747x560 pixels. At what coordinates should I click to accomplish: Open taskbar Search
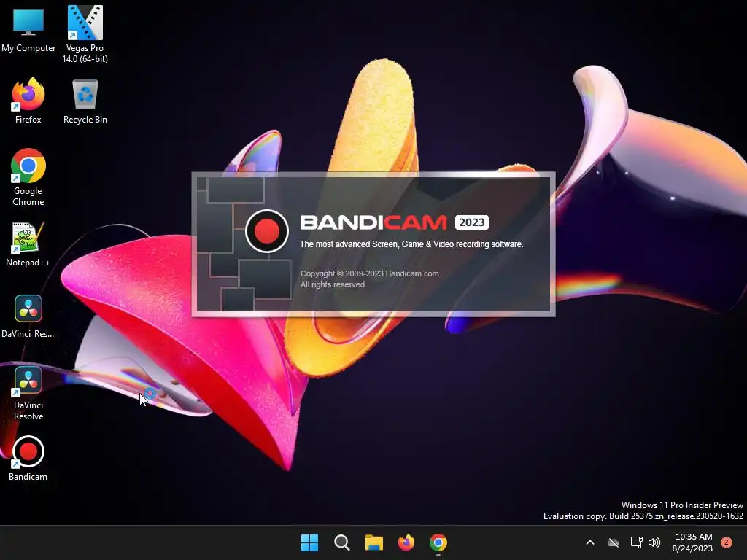tap(341, 542)
